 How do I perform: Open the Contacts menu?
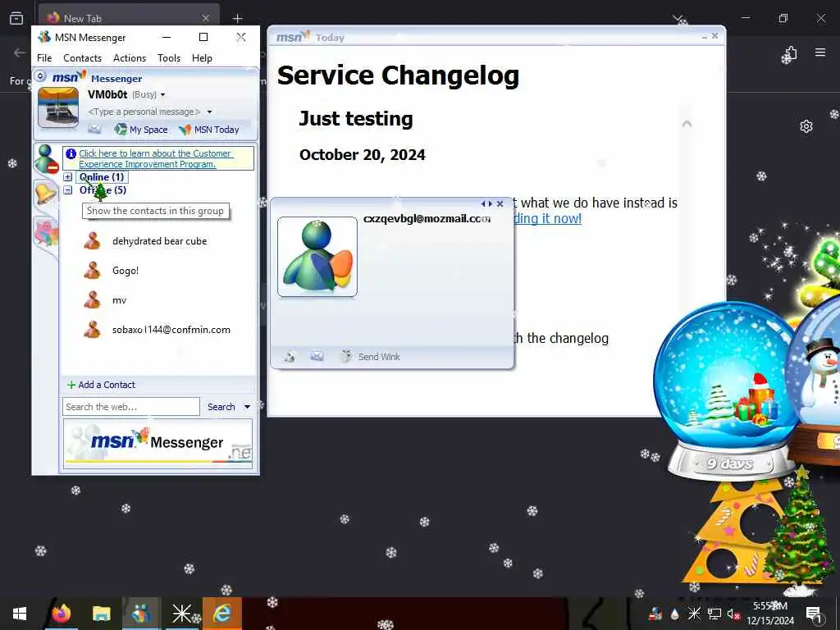[83, 58]
